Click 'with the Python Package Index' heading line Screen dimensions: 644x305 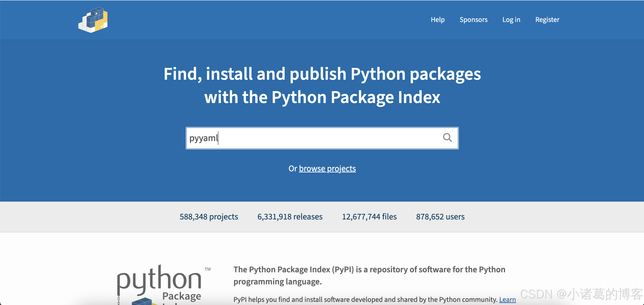coord(322,97)
